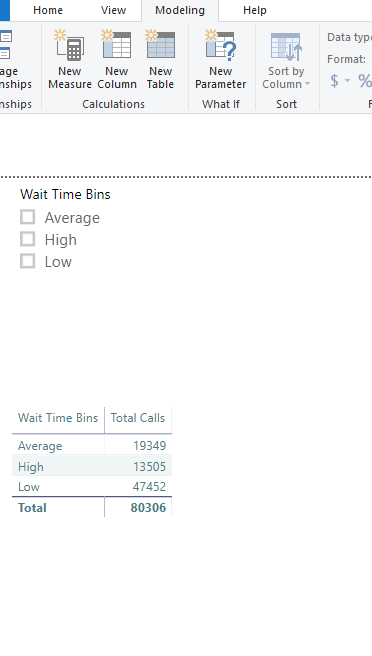Click the currency dollar format icon
This screenshot has height=656, width=372.
pos(334,80)
